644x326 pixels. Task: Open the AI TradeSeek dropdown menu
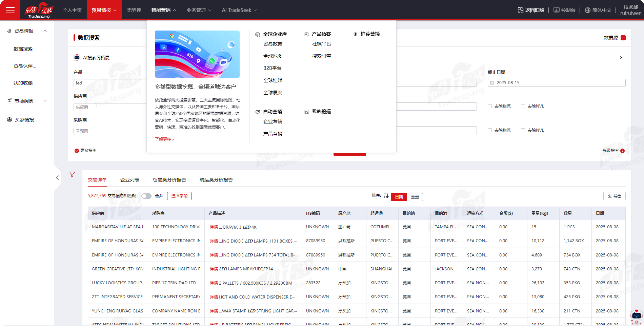click(239, 10)
